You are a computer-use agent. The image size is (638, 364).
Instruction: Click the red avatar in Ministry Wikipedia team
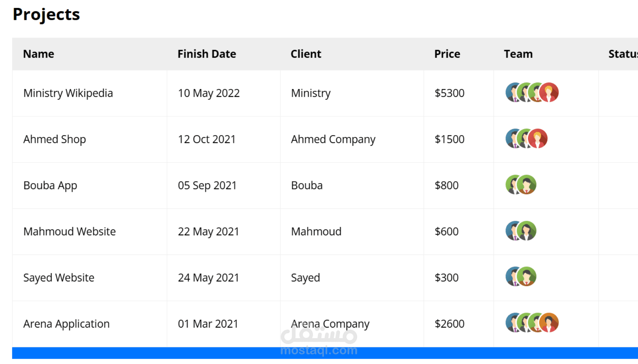tap(549, 92)
